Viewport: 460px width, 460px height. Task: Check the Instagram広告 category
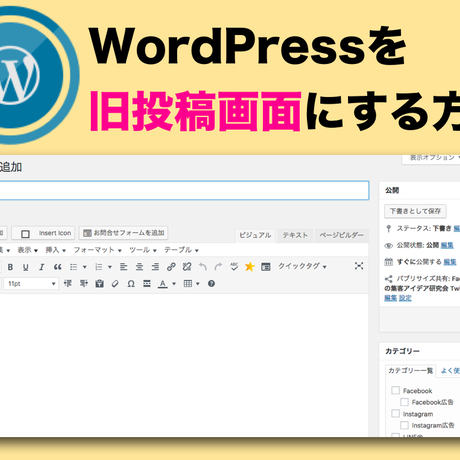click(404, 425)
